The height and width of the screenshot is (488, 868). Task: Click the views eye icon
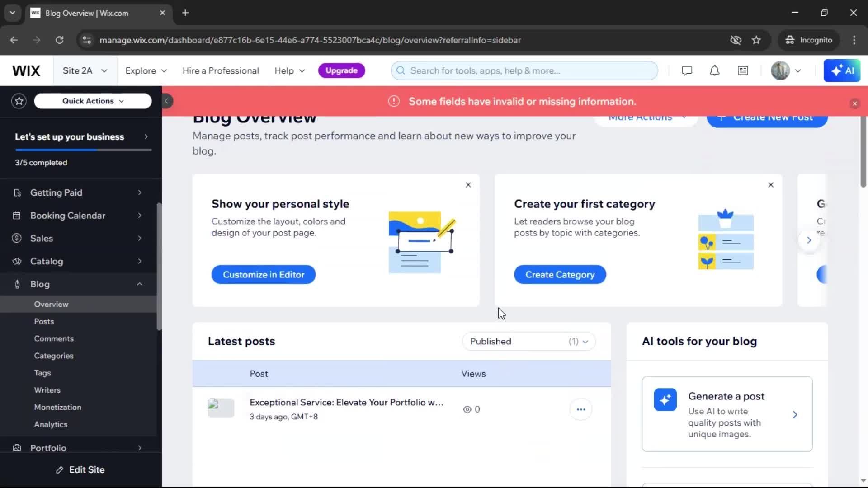pos(467,409)
